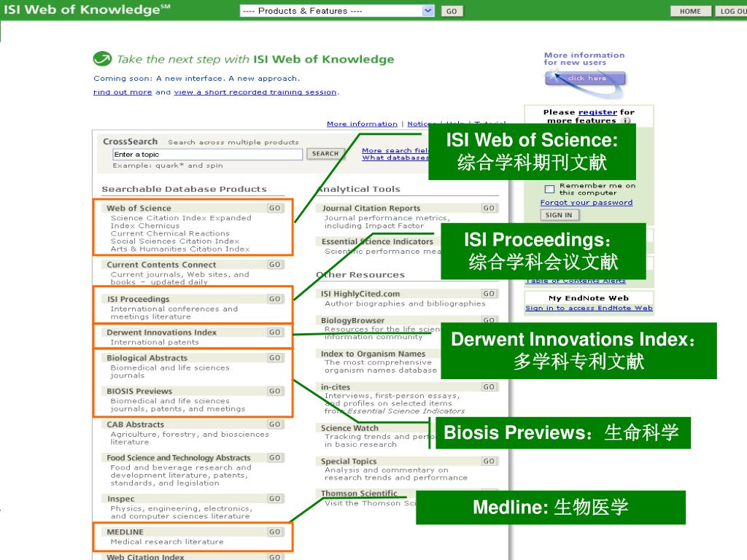747x560 pixels.
Task: Open Science Watch title
Action: 349,428
